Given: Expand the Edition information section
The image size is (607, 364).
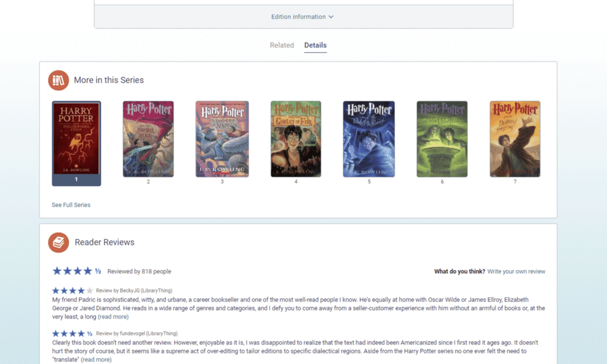Looking at the screenshot, I should [298, 17].
